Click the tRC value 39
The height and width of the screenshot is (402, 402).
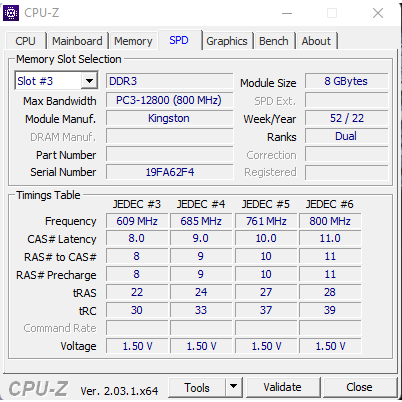[330, 310]
